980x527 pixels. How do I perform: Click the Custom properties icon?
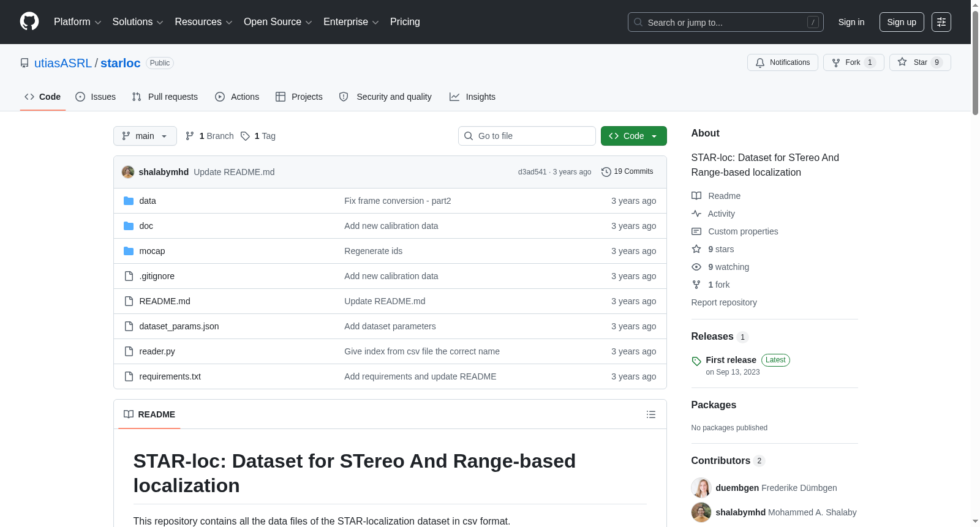696,231
